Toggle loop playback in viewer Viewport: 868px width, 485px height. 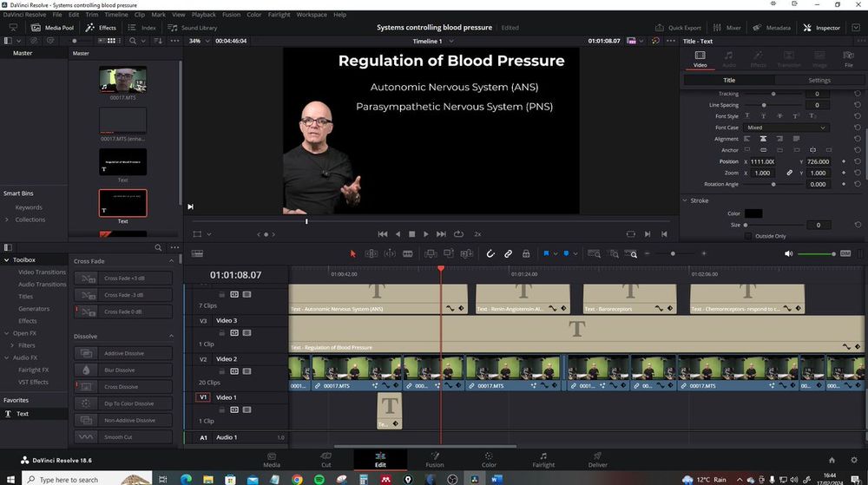click(458, 234)
